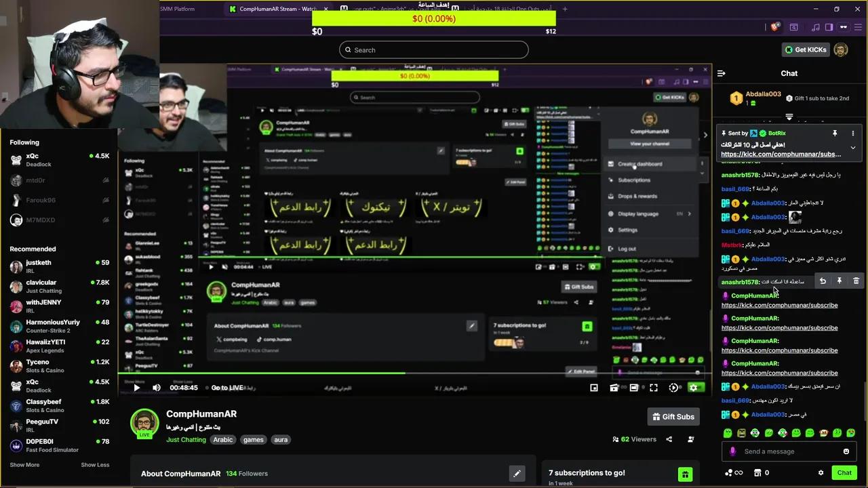Viewport: 868px width, 488px height.
Task: Select the games tag
Action: pyautogui.click(x=253, y=440)
